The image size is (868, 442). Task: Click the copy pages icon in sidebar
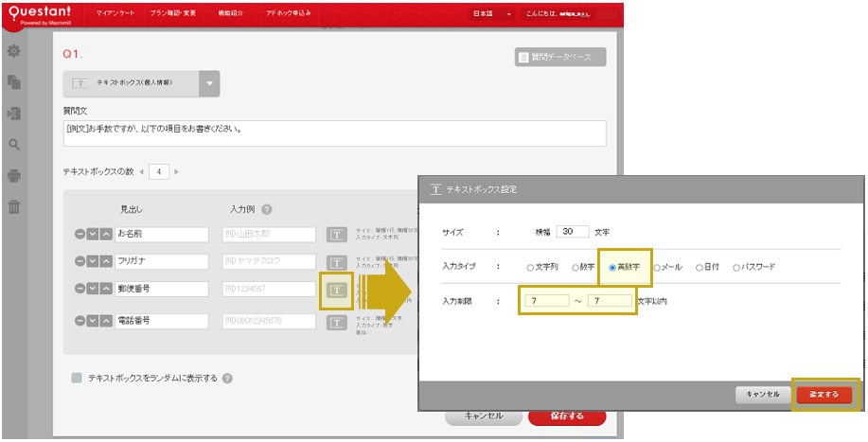point(14,82)
